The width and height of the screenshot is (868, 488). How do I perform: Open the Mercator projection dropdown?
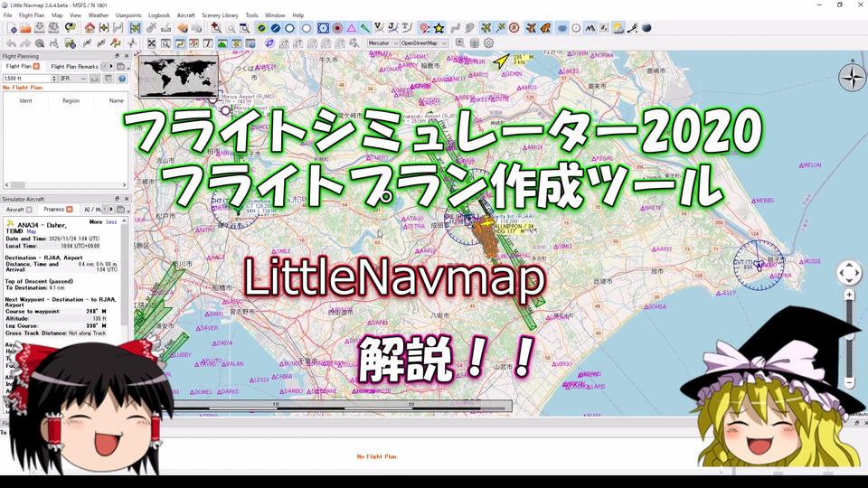(382, 42)
